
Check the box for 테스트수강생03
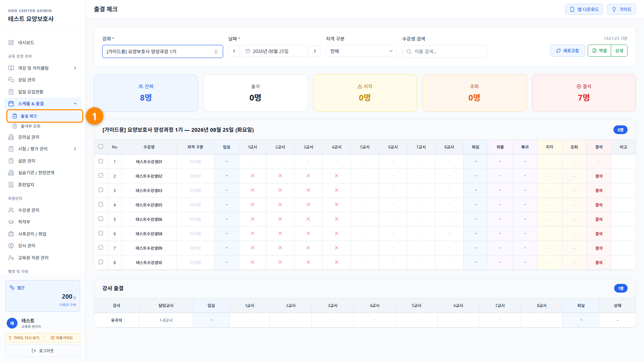(x=101, y=190)
